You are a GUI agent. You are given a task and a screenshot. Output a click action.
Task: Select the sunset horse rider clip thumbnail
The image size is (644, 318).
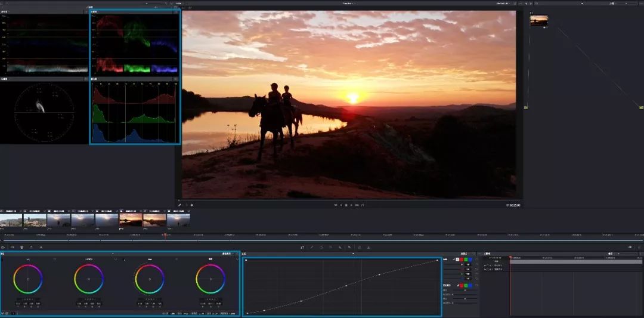click(x=131, y=220)
